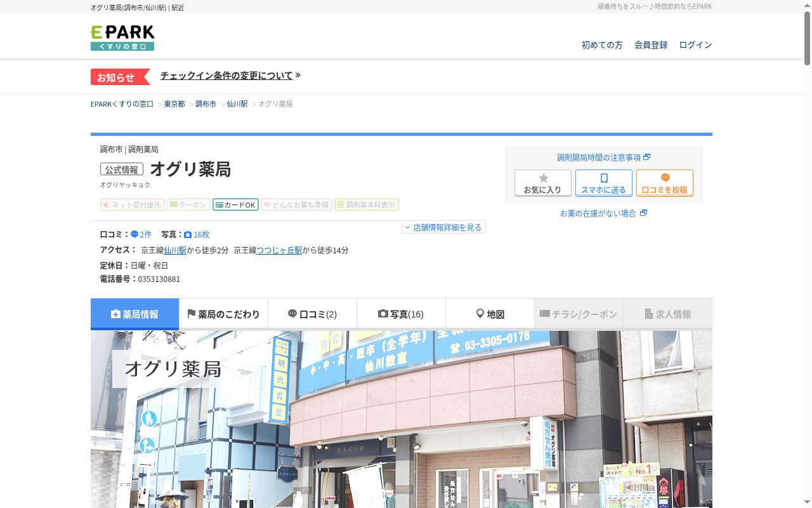Click external link icon after お薬の在庫がない場合
Screen dimensions: 812x508
click(644, 213)
